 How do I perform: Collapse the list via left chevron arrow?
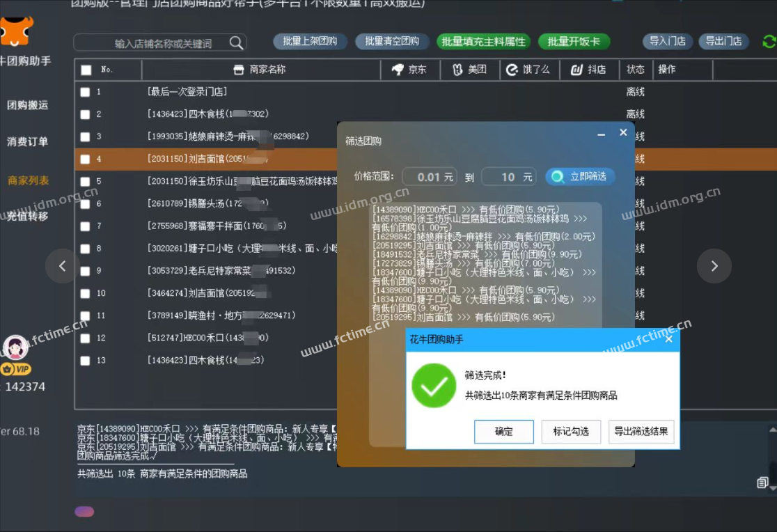(61, 266)
